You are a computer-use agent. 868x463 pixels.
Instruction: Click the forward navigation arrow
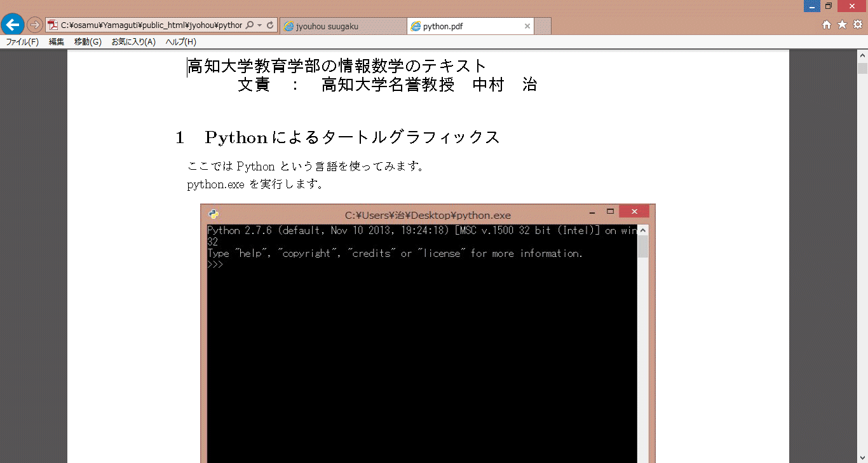tap(34, 25)
